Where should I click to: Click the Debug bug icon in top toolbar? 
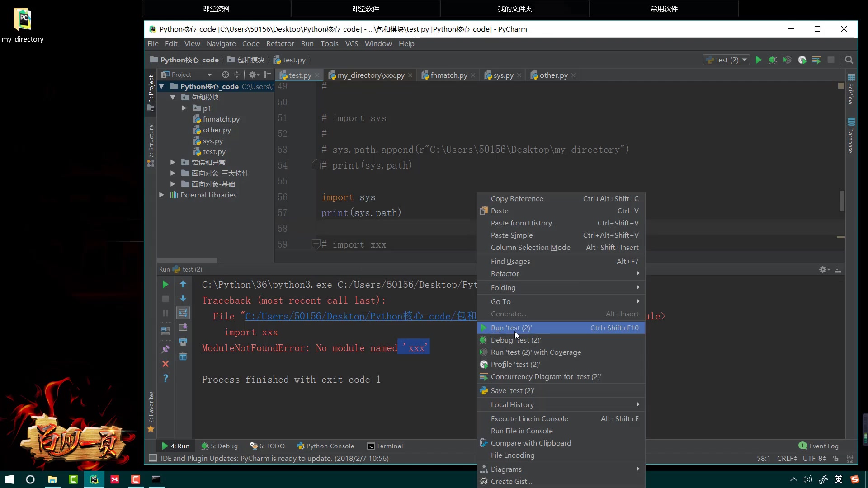pyautogui.click(x=773, y=60)
